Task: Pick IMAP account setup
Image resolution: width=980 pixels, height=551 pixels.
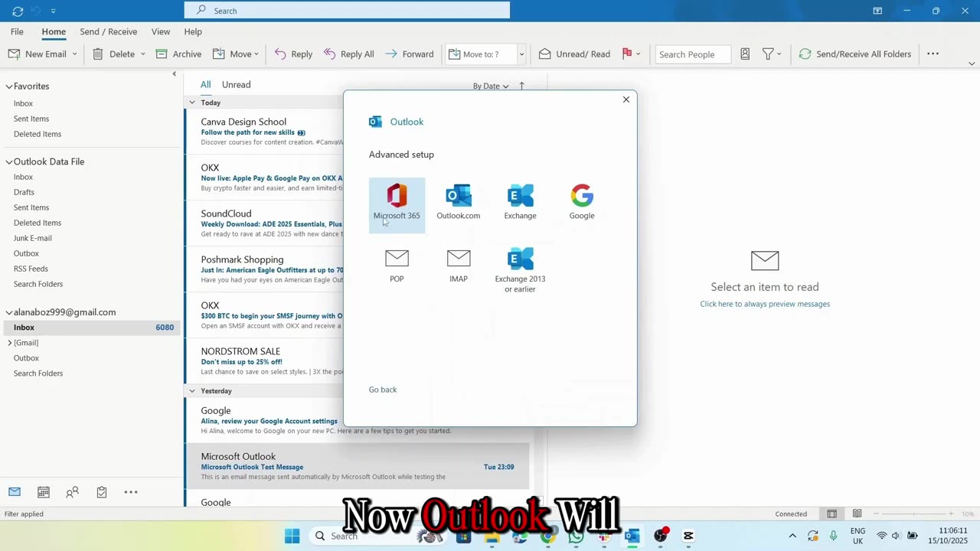Action: (x=459, y=266)
